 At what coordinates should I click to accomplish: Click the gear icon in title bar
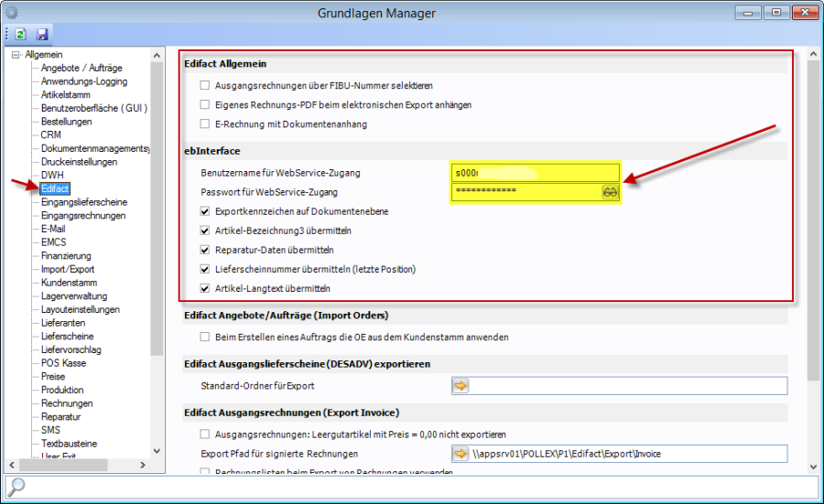(12, 12)
